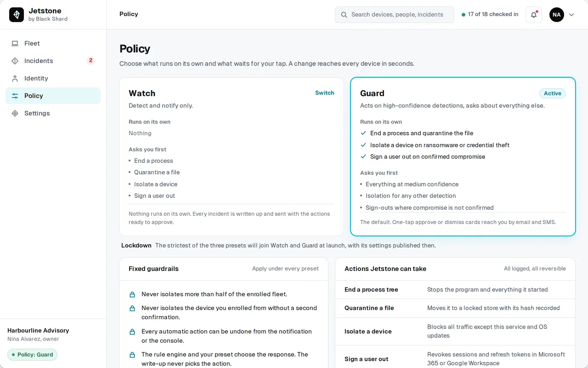Click checkmark beside Isolate a device on ransomware
Screen dimensions: 588x368
click(363, 145)
